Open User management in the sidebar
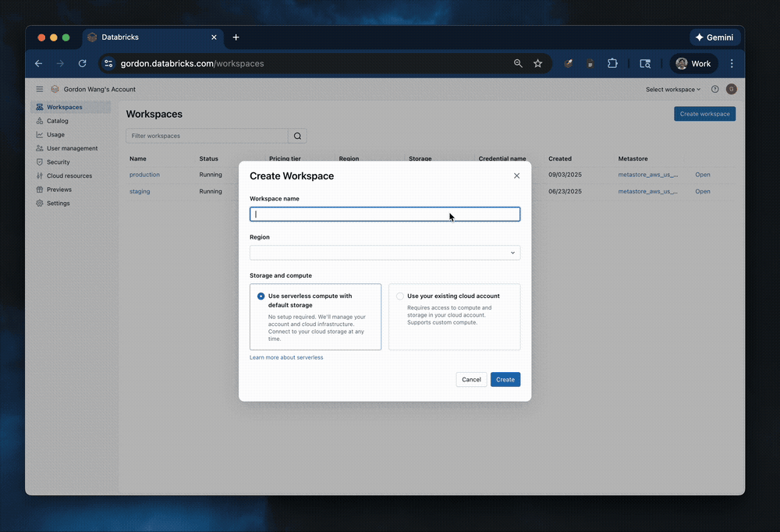This screenshot has height=532, width=780. 71,148
